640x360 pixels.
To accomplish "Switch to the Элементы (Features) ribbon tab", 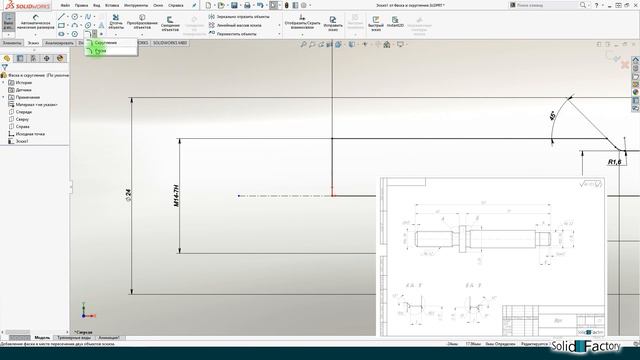I will coord(12,43).
